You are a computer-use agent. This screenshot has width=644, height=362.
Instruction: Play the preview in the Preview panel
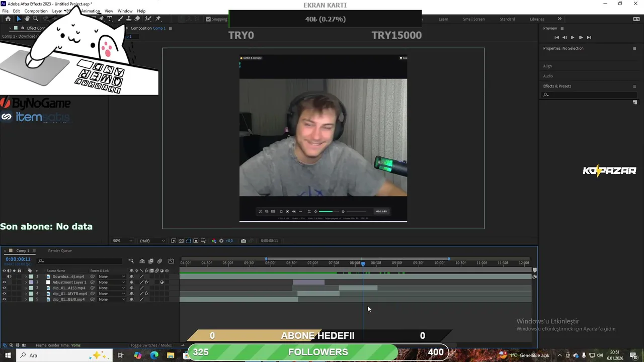pos(573,37)
